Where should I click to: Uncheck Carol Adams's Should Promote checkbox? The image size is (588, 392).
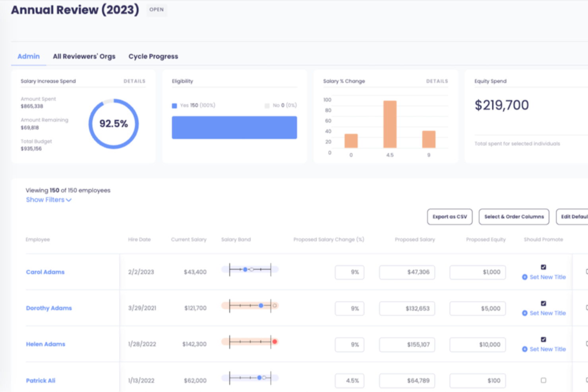(x=543, y=267)
